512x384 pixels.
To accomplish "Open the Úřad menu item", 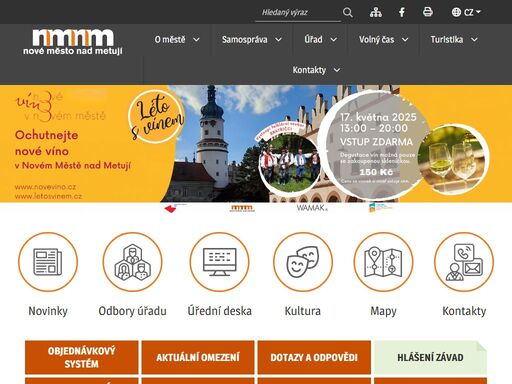I will point(320,40).
